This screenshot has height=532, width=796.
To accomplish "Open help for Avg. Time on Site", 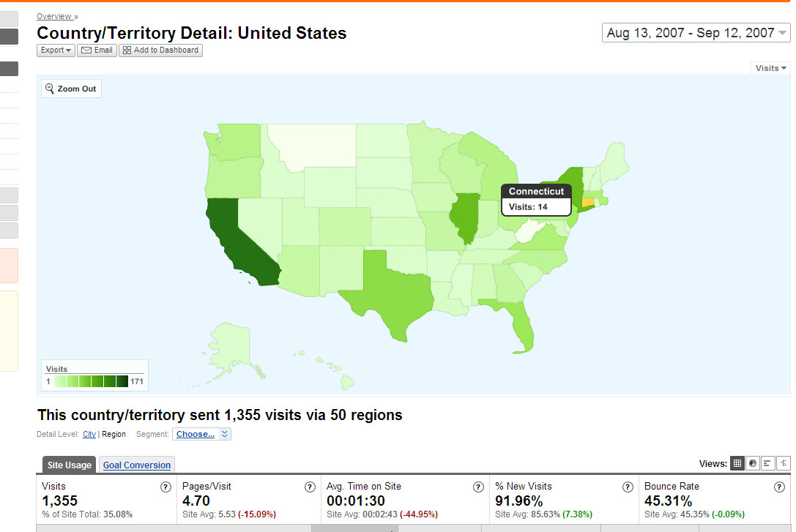I will [x=478, y=487].
